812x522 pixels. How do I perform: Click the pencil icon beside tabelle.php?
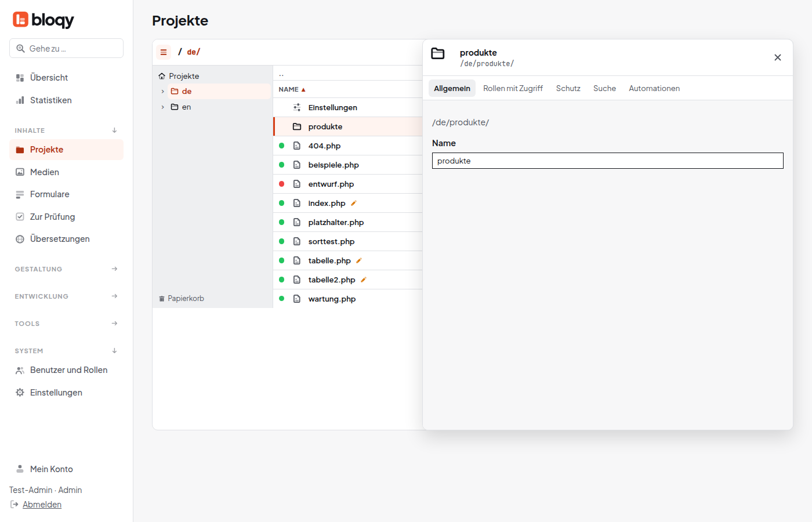[359, 260]
